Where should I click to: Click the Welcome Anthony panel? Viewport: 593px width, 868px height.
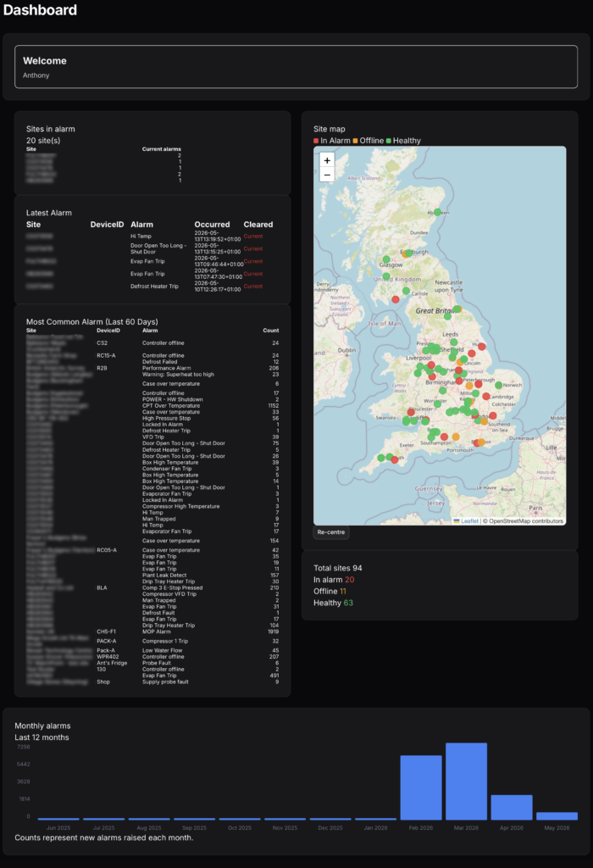point(296,67)
